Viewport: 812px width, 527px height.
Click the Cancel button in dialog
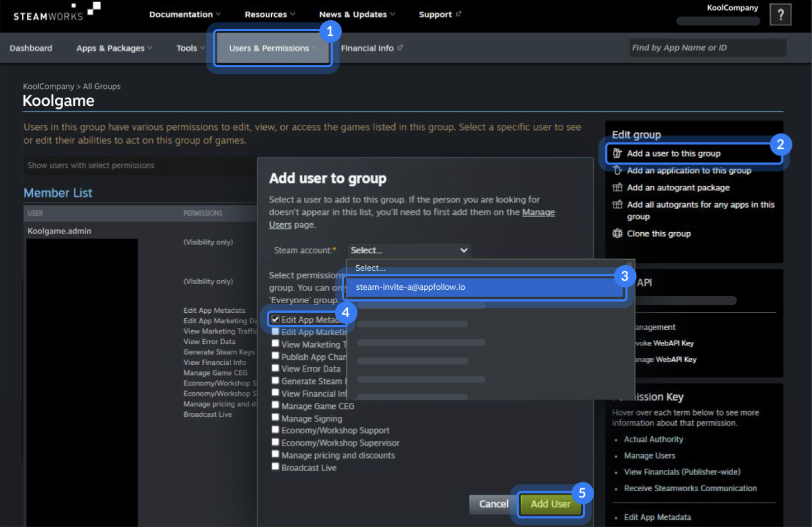point(493,504)
